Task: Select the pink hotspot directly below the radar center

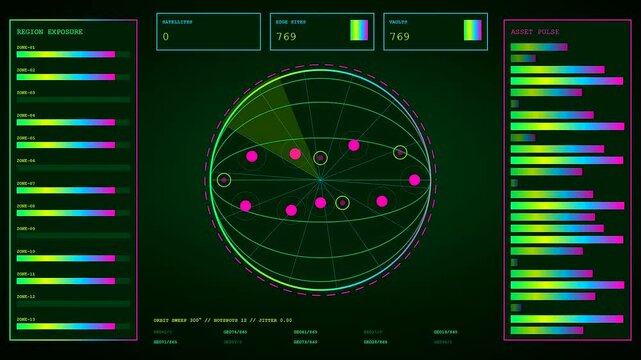Action: pyautogui.click(x=320, y=202)
